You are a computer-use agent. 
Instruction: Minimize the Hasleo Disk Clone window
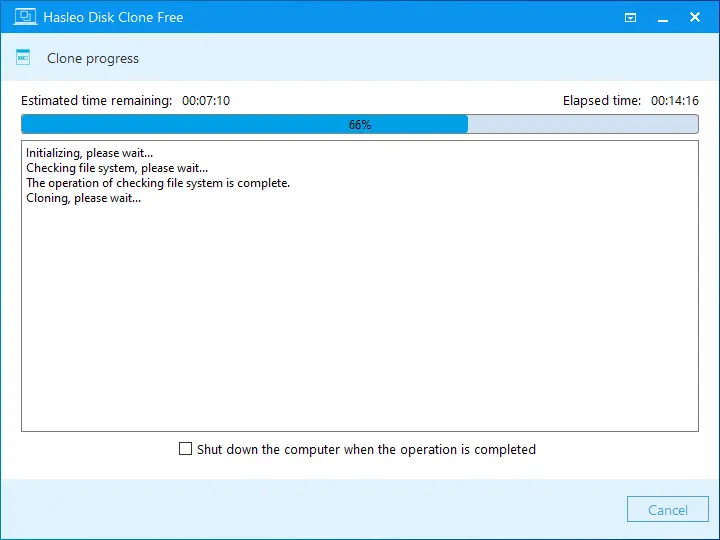pyautogui.click(x=663, y=18)
